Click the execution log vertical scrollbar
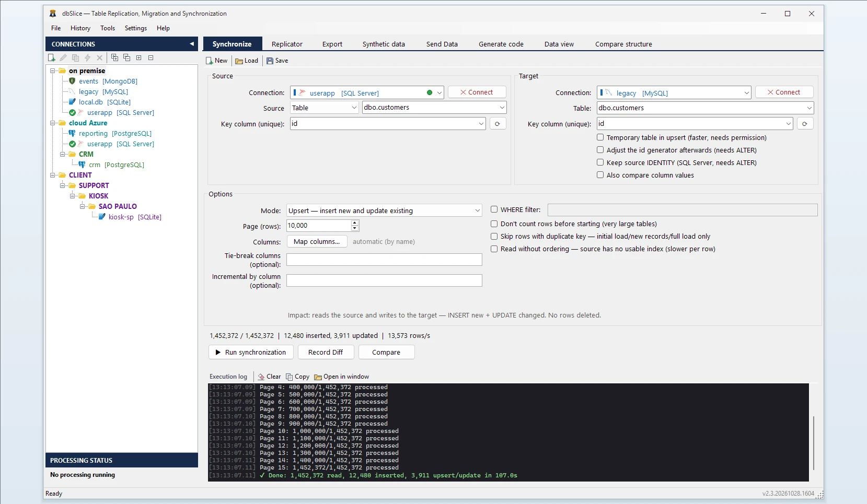The height and width of the screenshot is (504, 867). pos(814,443)
